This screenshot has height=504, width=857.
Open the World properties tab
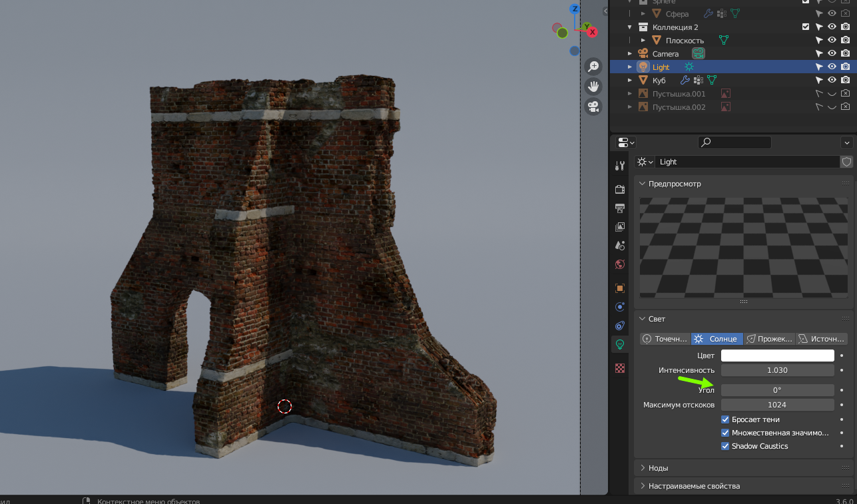pyautogui.click(x=620, y=264)
